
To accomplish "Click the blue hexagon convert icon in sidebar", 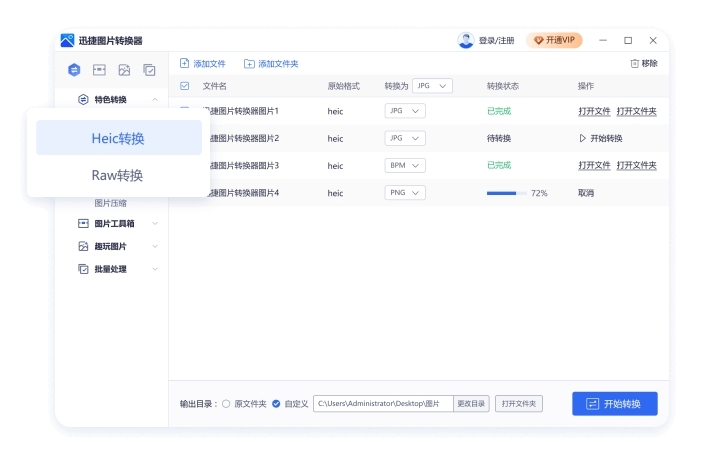I will click(74, 70).
